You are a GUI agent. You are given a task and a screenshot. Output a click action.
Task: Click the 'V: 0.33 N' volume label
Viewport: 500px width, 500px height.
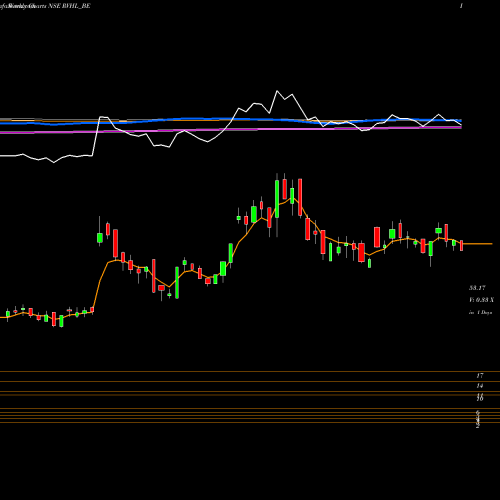(481, 300)
